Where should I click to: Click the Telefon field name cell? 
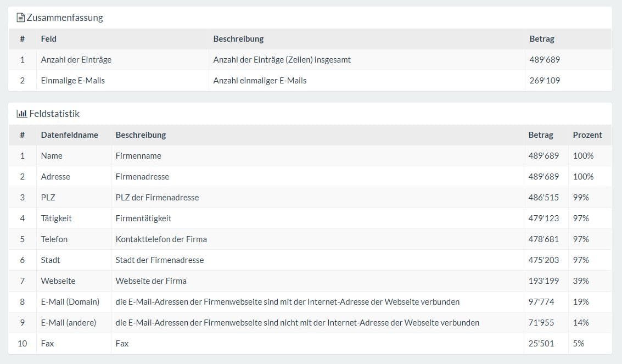tap(54, 239)
